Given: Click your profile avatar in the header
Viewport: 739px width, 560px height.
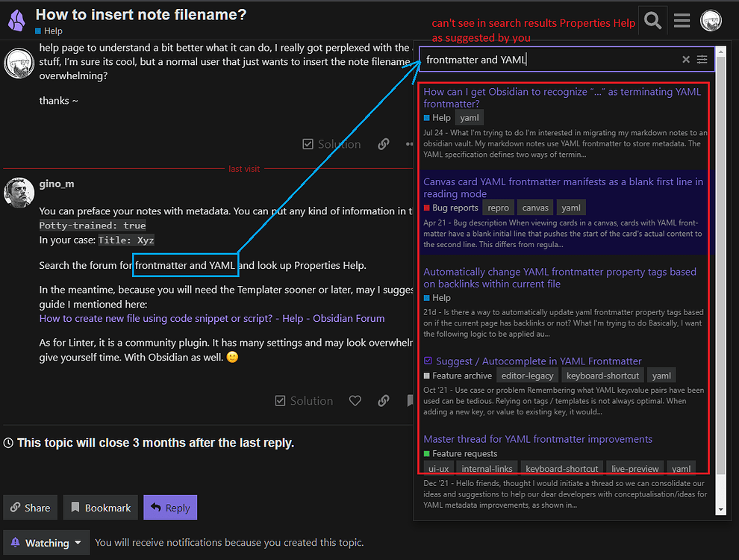Looking at the screenshot, I should click(710, 20).
